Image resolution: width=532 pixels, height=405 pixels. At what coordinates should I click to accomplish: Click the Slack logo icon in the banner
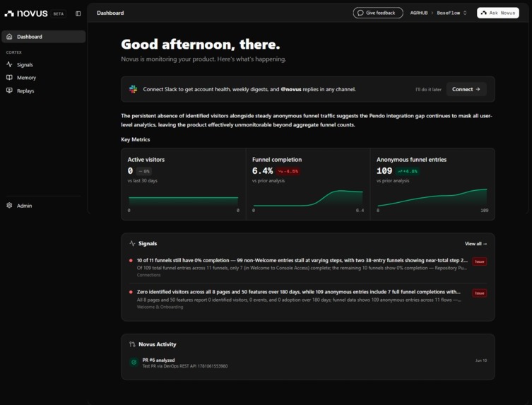pyautogui.click(x=133, y=89)
